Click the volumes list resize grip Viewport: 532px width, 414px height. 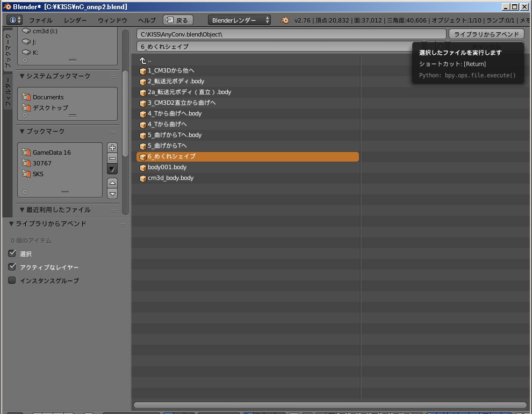pyautogui.click(x=72, y=60)
